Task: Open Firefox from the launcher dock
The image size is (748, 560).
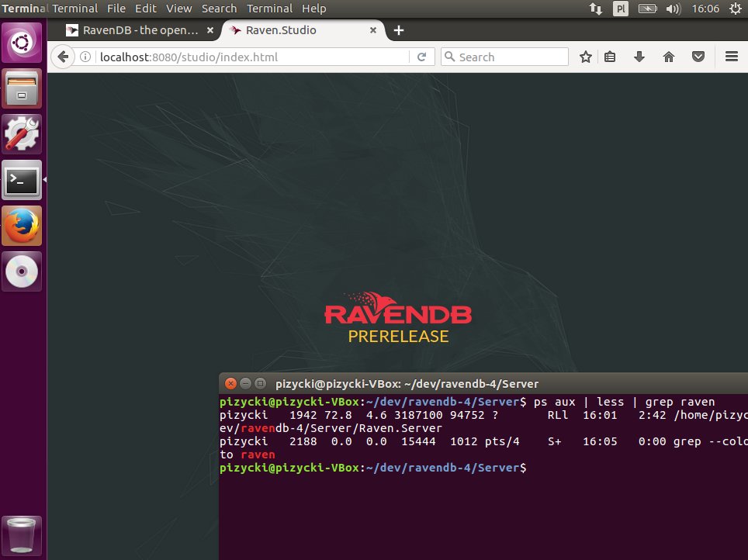Action: tap(22, 226)
